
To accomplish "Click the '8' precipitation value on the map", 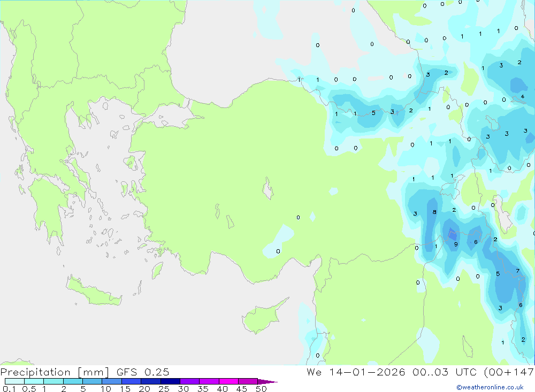I will pyautogui.click(x=434, y=212).
